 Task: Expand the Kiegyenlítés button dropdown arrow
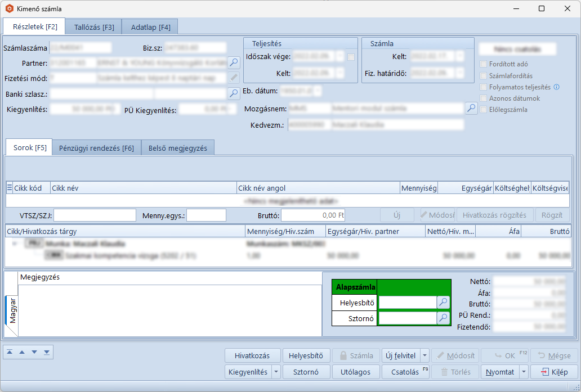click(x=276, y=372)
